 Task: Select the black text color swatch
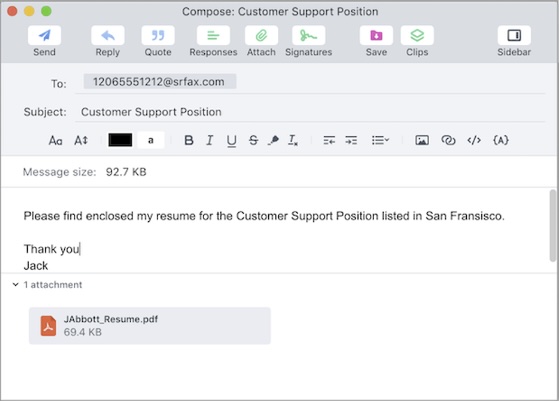(120, 140)
